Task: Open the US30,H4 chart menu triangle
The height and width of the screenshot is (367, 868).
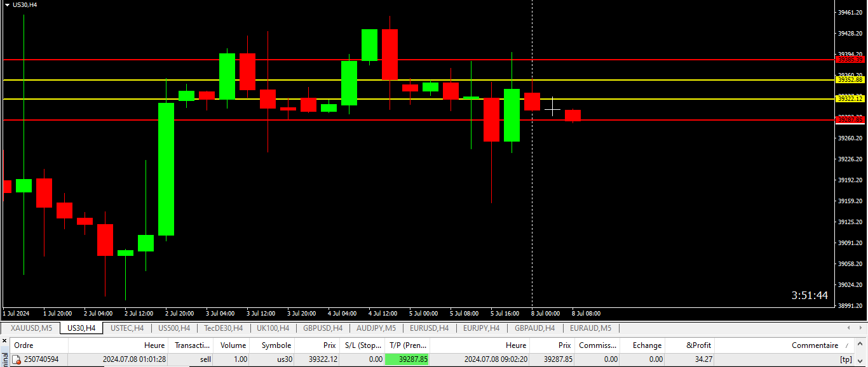Action: 7,4
